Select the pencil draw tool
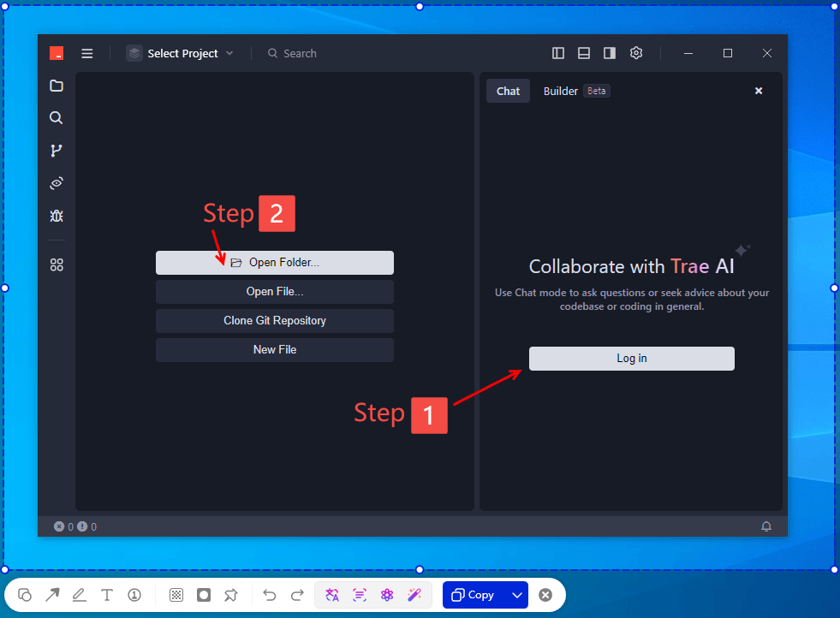This screenshot has width=840, height=618. tap(80, 595)
